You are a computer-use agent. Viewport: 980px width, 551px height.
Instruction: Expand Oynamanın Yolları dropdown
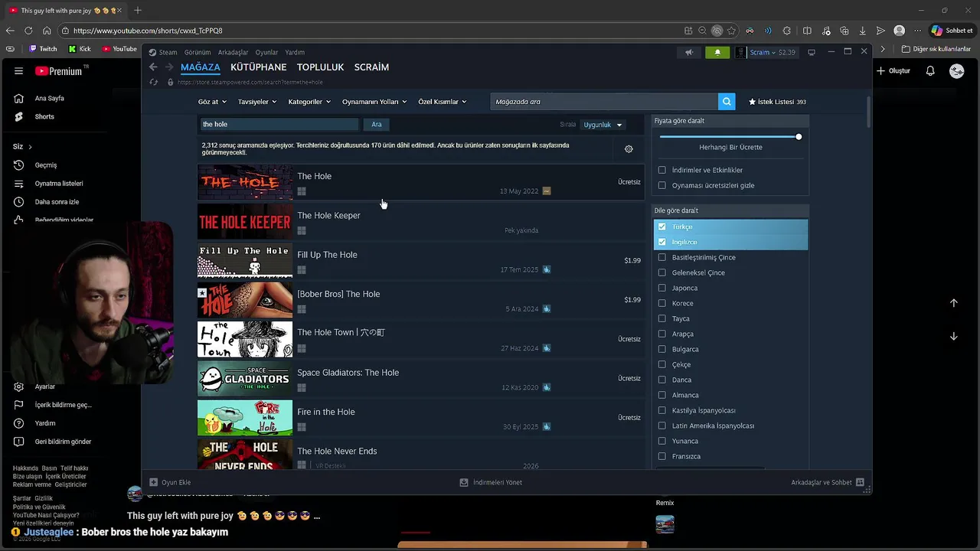coord(374,102)
